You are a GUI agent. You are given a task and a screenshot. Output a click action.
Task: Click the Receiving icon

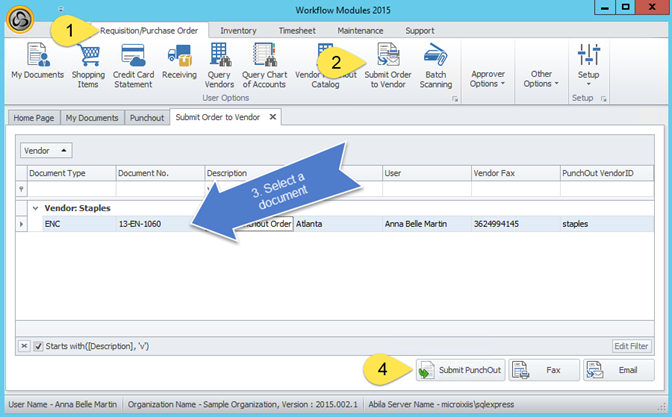(180, 62)
